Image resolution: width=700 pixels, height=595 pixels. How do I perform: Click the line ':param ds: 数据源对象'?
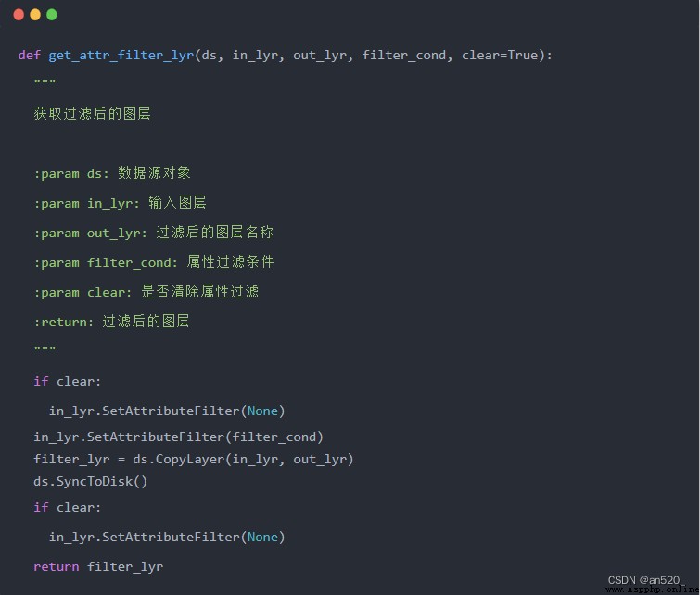click(112, 173)
